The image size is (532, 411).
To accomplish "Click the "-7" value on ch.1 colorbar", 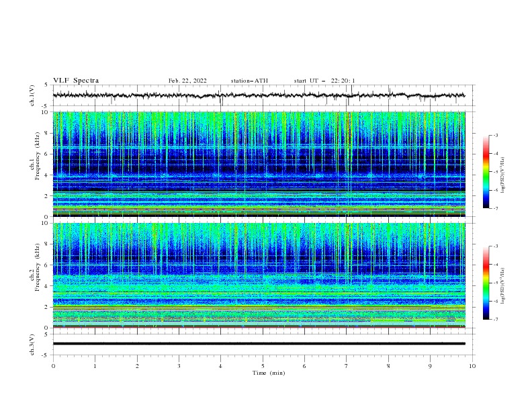I will (x=496, y=208).
